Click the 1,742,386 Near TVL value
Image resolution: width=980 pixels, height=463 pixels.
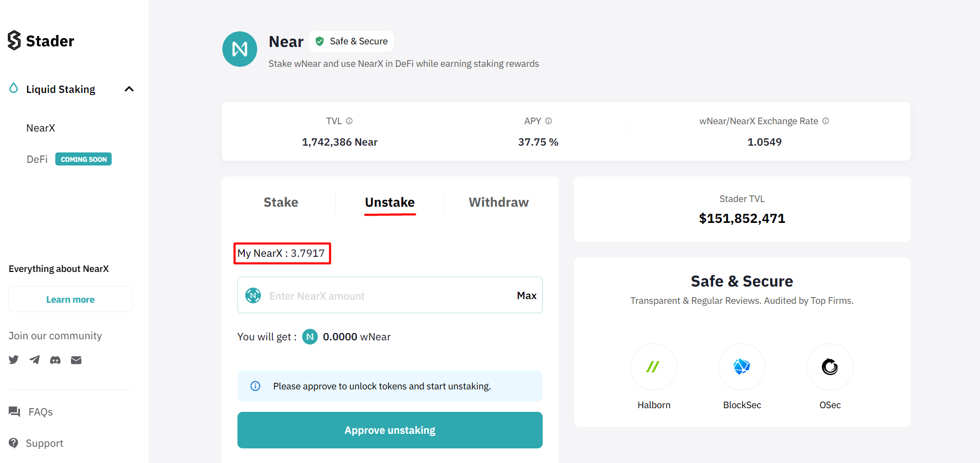point(340,142)
